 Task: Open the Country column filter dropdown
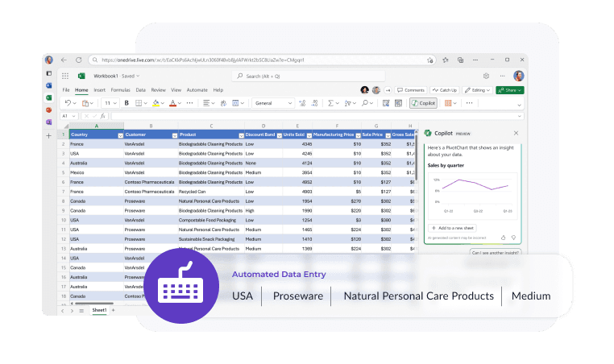click(x=119, y=134)
